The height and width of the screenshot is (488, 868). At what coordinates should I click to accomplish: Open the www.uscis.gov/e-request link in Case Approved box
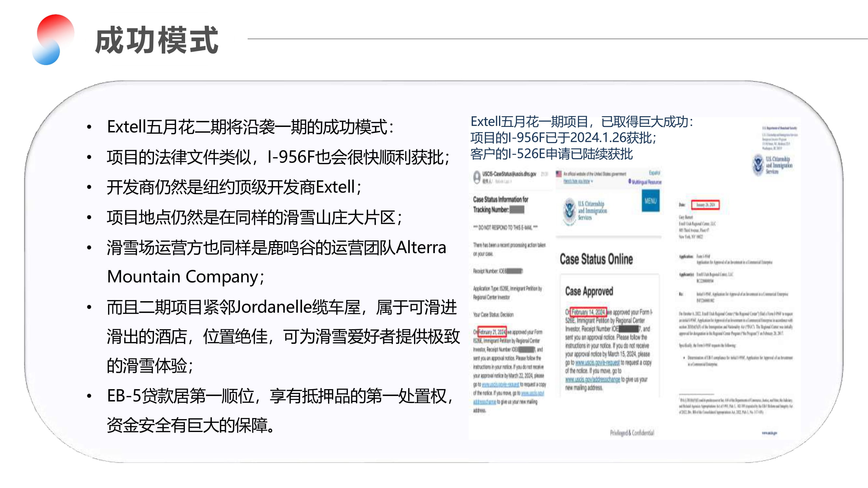tap(597, 363)
